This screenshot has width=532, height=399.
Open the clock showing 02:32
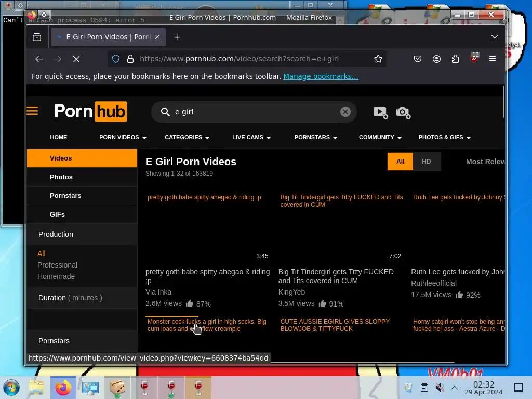[x=484, y=388]
